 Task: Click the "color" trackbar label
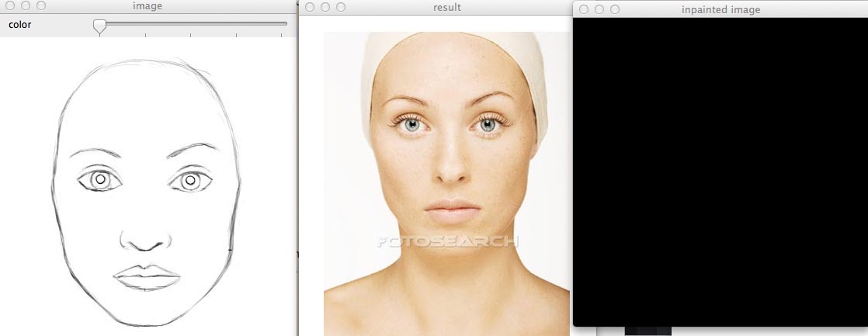pyautogui.click(x=20, y=24)
